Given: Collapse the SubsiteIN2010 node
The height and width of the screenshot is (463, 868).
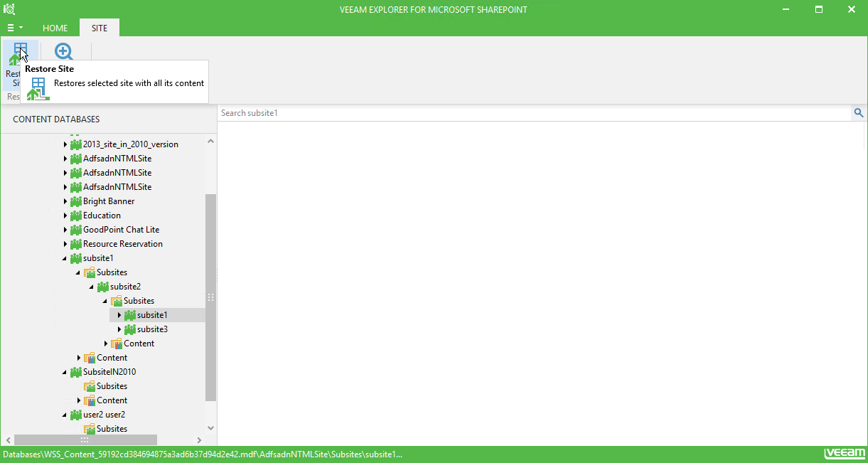Looking at the screenshot, I should click(x=65, y=372).
